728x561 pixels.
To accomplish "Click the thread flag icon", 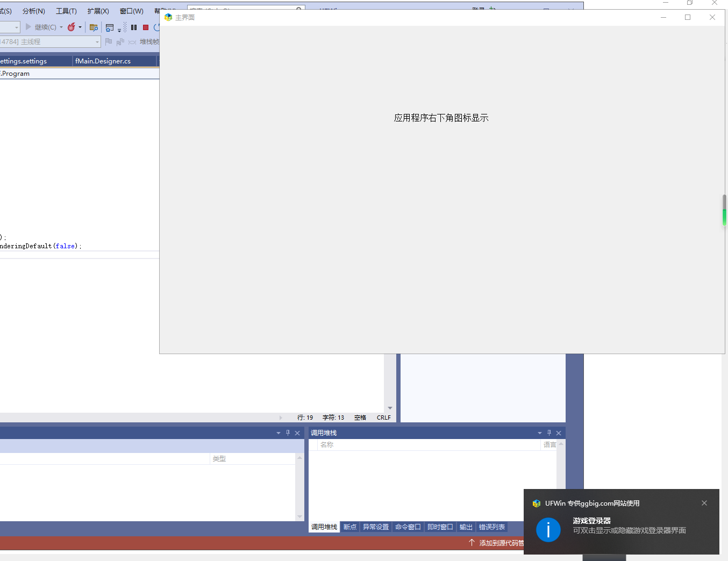I will click(x=109, y=41).
